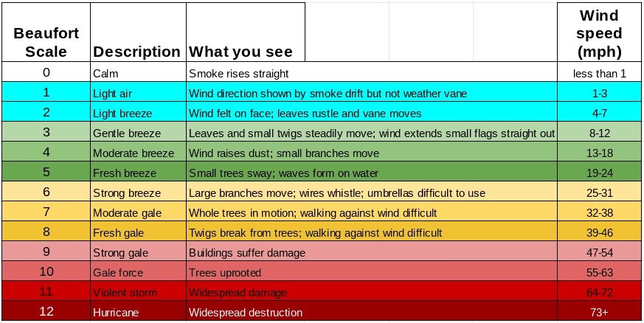Select the 'Trees uprooted' cell
The image size is (644, 323).
[372, 273]
